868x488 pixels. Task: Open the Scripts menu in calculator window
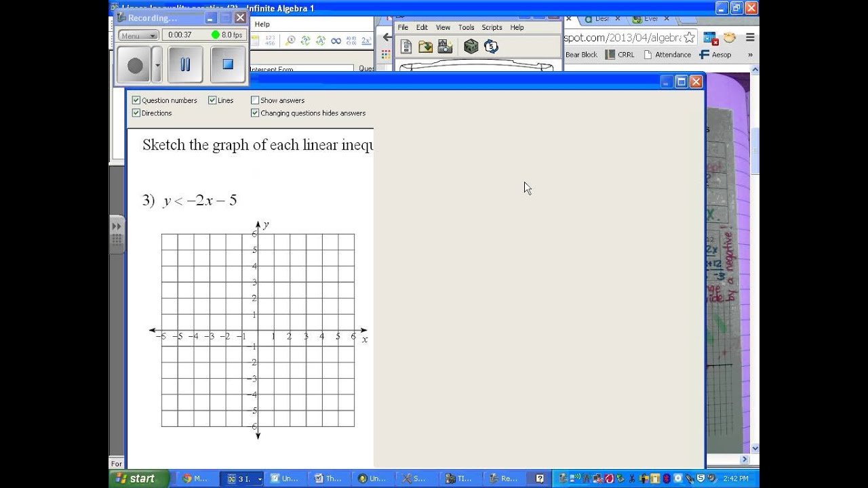pyautogui.click(x=492, y=28)
